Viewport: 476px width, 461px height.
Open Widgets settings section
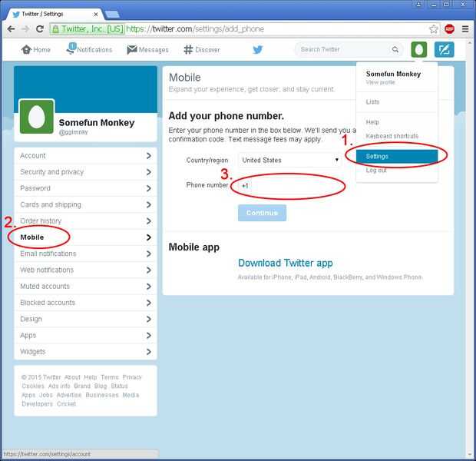[x=85, y=352]
